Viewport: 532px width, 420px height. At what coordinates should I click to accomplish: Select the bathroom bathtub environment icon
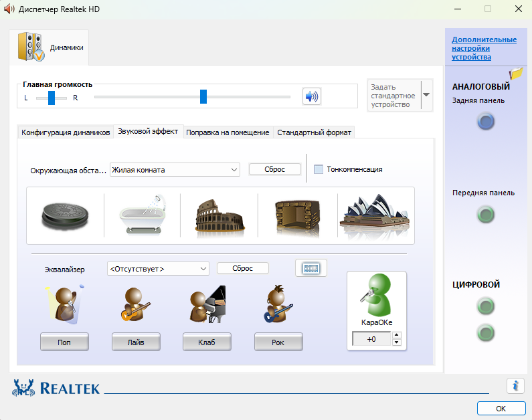[x=143, y=215]
